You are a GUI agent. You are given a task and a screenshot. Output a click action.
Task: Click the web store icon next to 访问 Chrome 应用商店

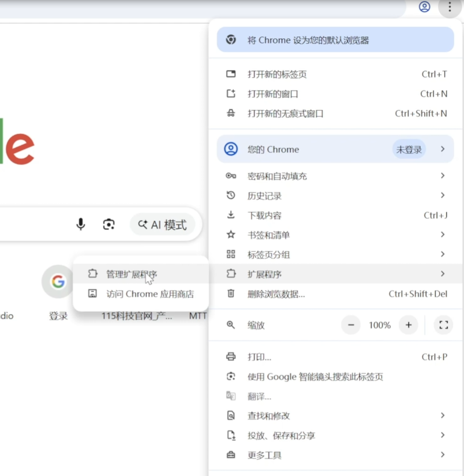pos(92,293)
